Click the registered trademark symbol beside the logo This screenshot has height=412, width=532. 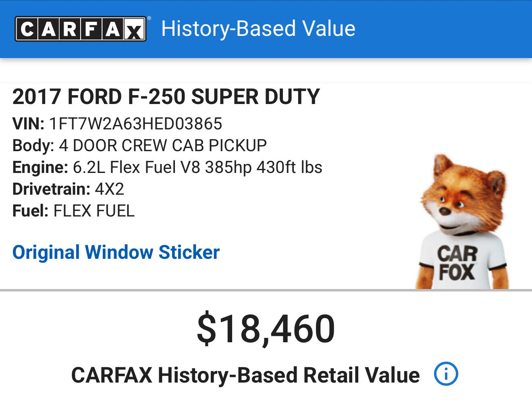149,18
